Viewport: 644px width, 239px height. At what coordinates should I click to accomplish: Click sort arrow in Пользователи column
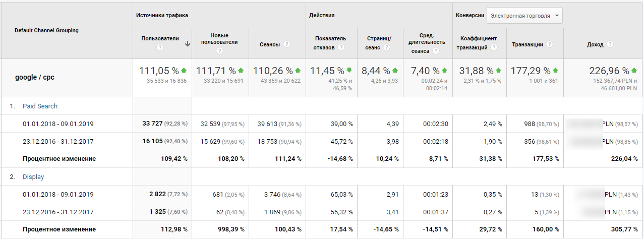(x=188, y=44)
